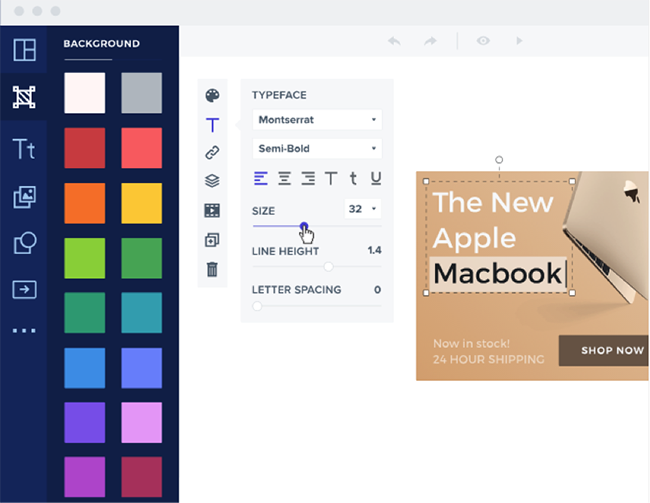The width and height of the screenshot is (650, 503).
Task: Open the size 32 dropdown
Action: [363, 209]
